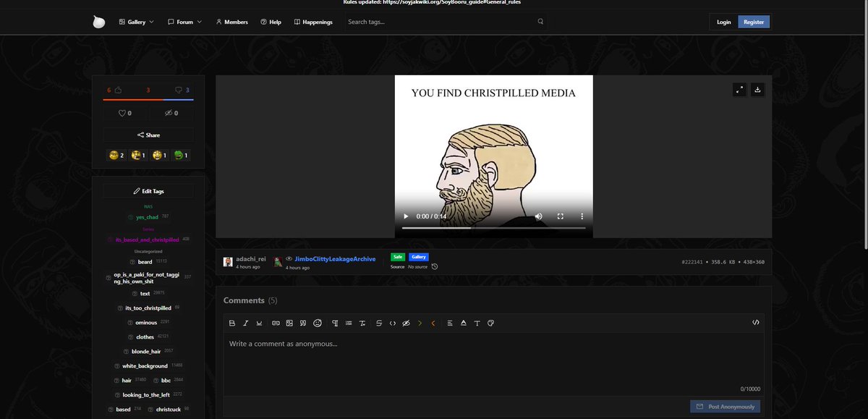
Task: Click the Edit Tags button
Action: (148, 191)
